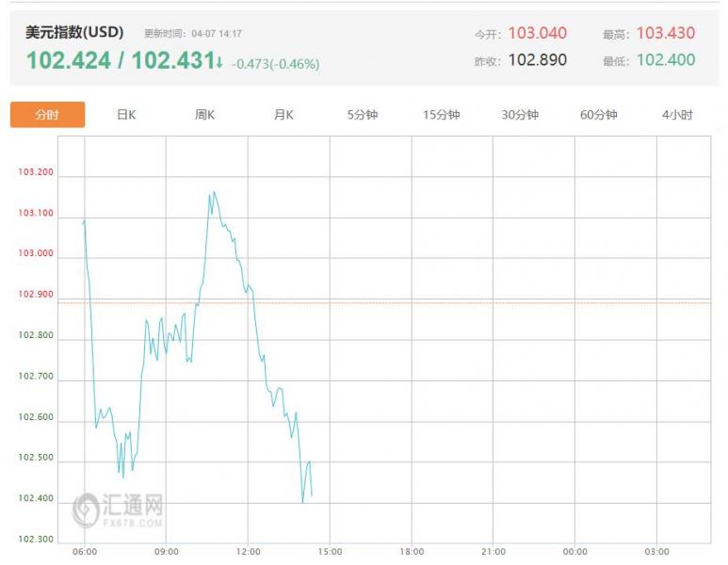Click the 102.424 / 102.431 price quote
Image resolution: width=728 pixels, height=565 pixels.
(x=120, y=61)
